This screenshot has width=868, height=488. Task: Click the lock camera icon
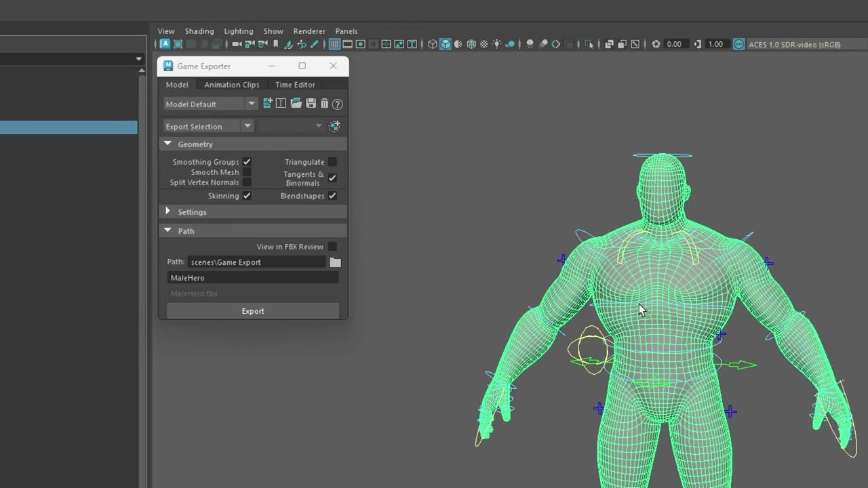[x=250, y=44]
